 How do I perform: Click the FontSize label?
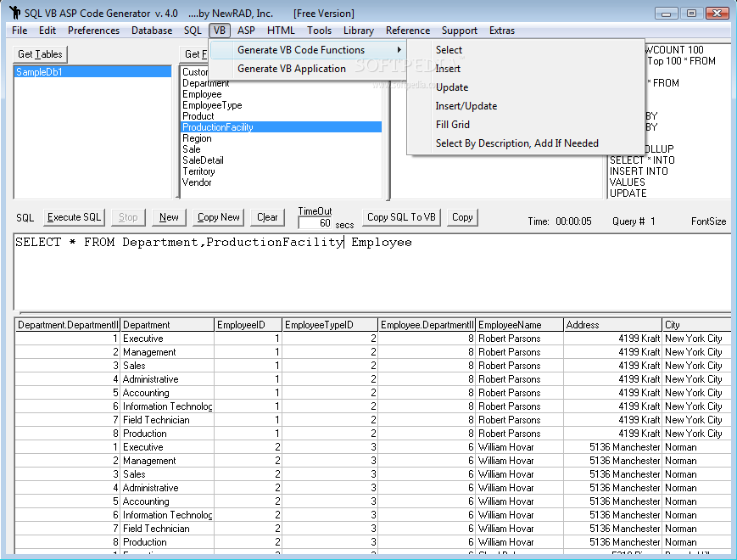(708, 221)
